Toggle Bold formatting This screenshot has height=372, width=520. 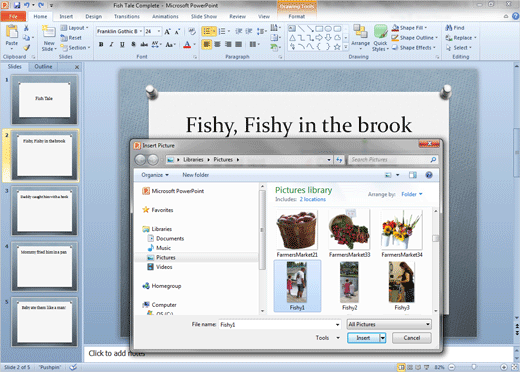tap(101, 44)
